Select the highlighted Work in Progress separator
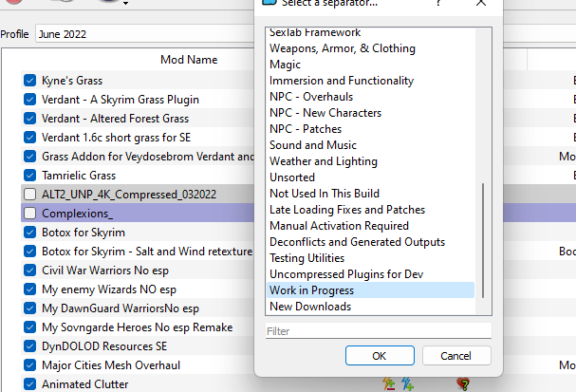This screenshot has height=392, width=576. (371, 290)
